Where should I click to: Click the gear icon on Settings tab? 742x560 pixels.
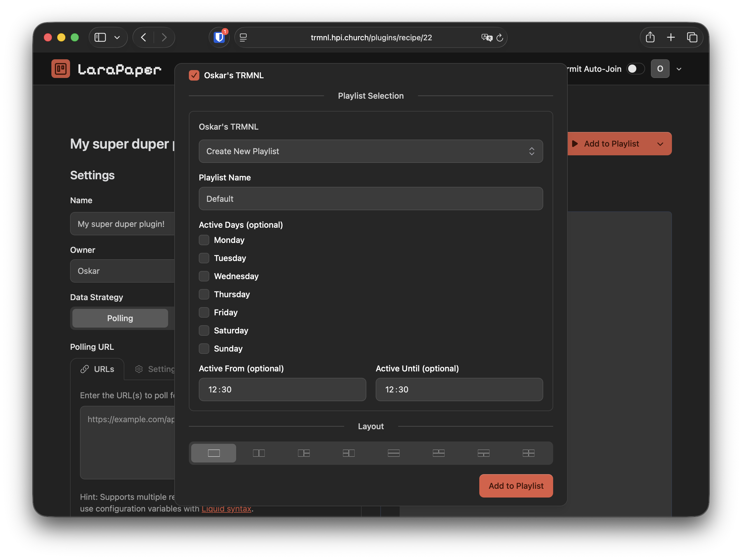[x=139, y=369]
